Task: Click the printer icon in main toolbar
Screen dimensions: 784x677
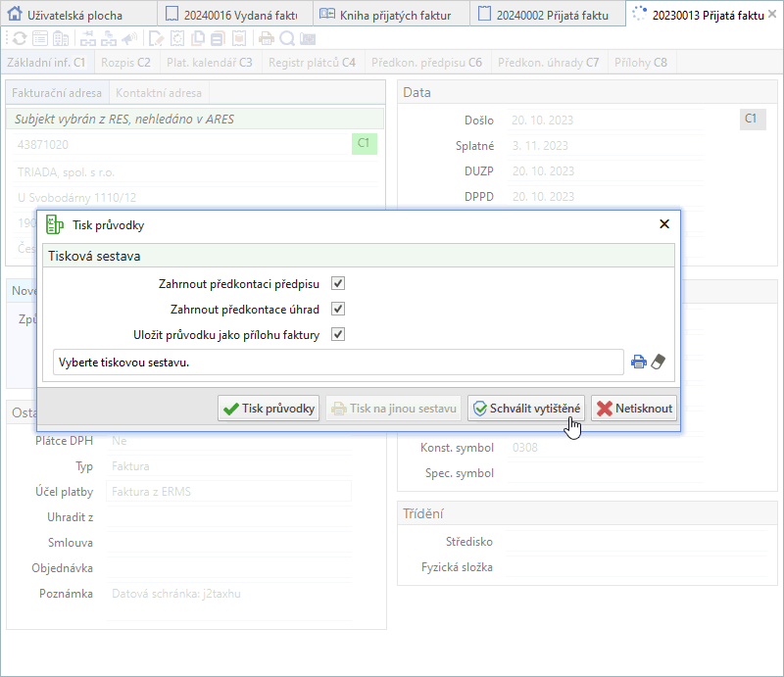Action: point(266,38)
